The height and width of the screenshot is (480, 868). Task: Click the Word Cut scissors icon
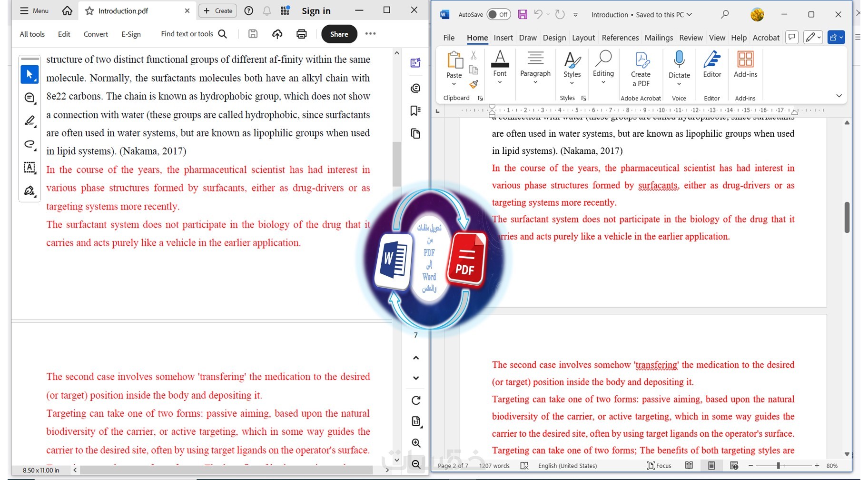473,56
